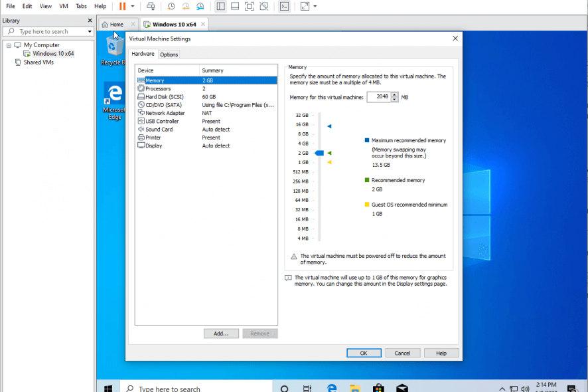Click the stretch guest display icon
588x392 pixels.
[305, 6]
